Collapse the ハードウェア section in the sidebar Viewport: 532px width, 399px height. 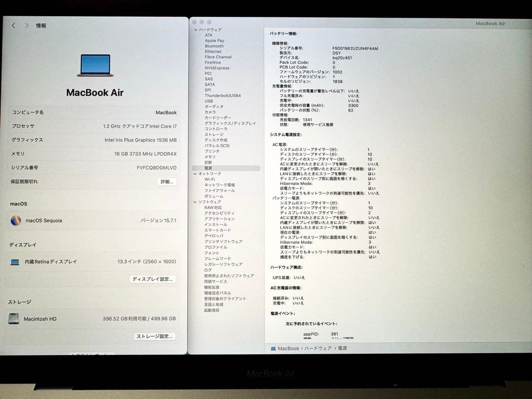click(x=195, y=29)
